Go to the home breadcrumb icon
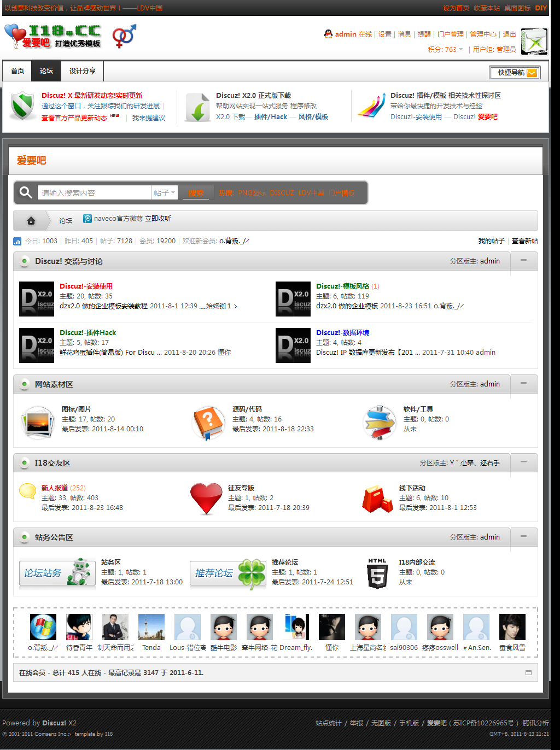Screen dimensions: 560x750 (x=31, y=220)
